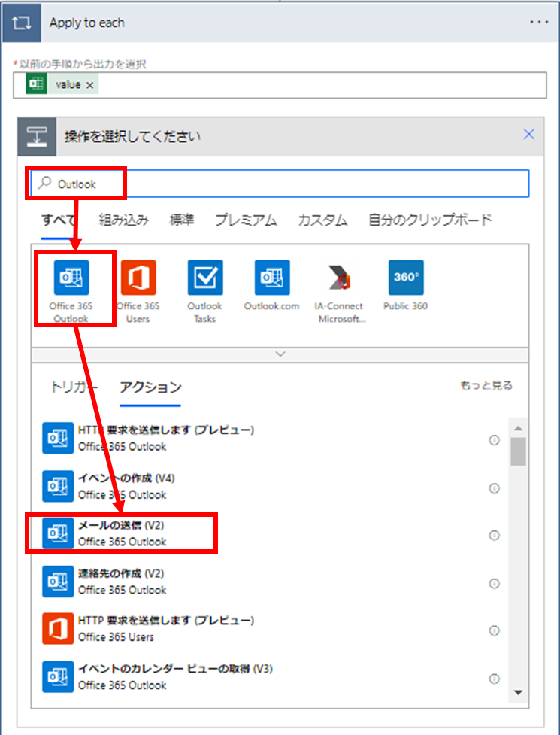Click Outlook icon beside イベントのカレンダー ビューの取得
560x735 pixels.
pos(58,676)
